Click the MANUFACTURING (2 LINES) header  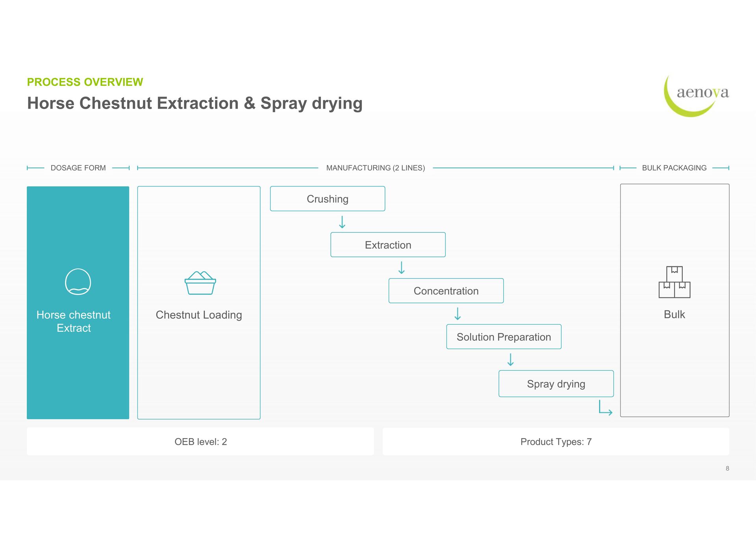[x=376, y=168]
